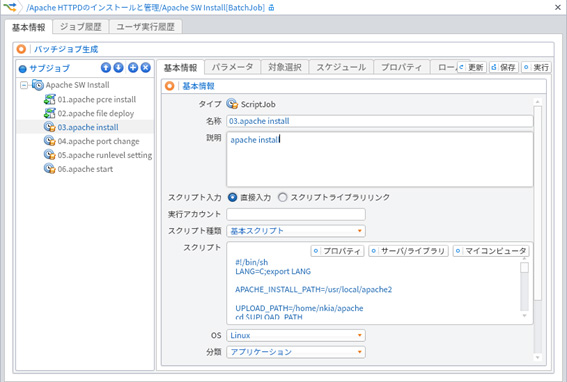Screen dimensions: 567x382
Task: Click blue bullet icon beside サブジョブ
Action: (23, 68)
